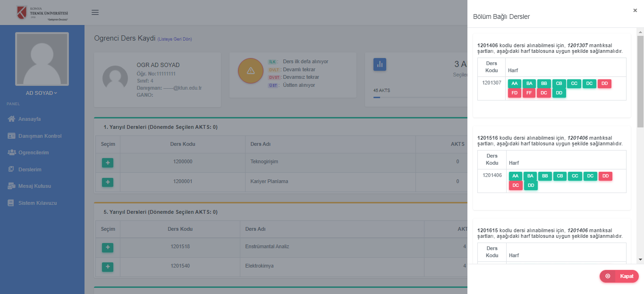644x294 pixels.
Task: Add Enstrümantal Analiz course with plus button
Action: [x=108, y=248]
